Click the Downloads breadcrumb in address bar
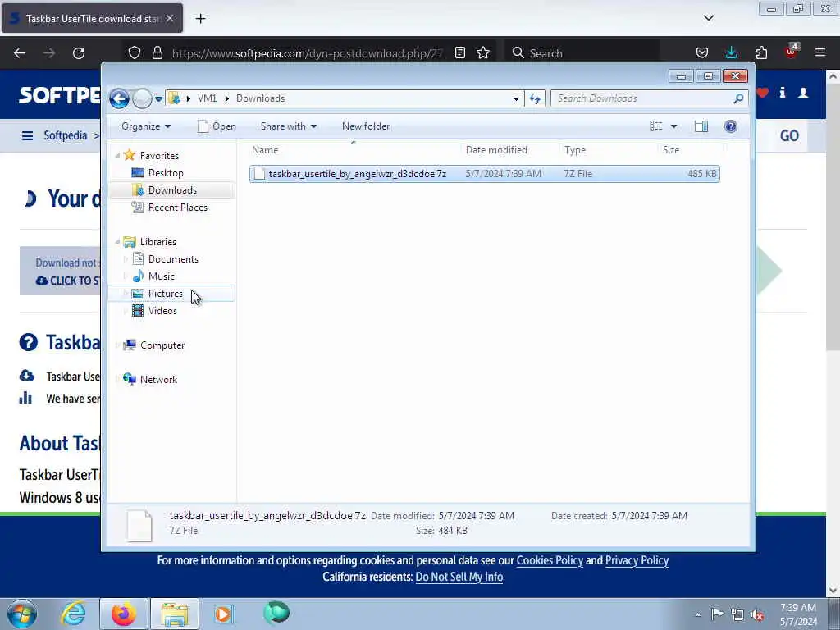Screen dimensions: 840x630 (260, 98)
